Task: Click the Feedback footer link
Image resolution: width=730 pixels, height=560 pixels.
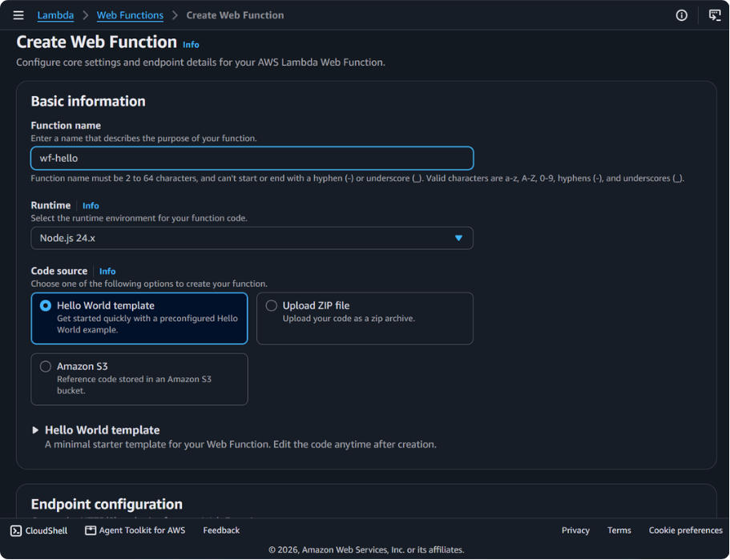Action: pyautogui.click(x=221, y=530)
